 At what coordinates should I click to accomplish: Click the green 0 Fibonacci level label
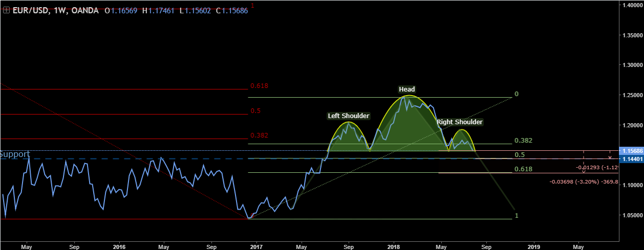click(517, 94)
